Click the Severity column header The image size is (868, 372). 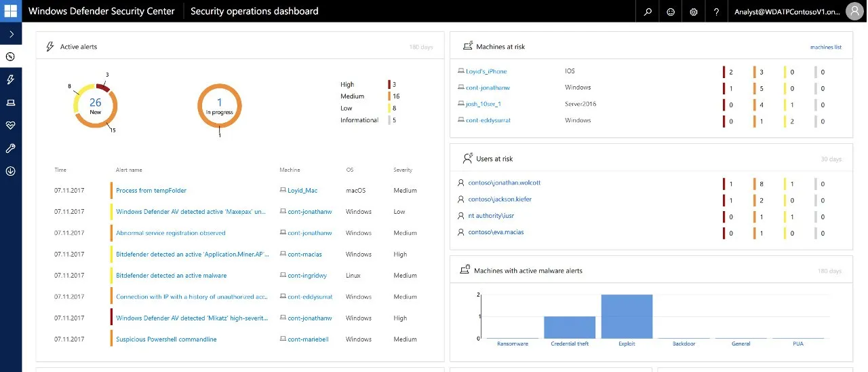[x=403, y=170]
